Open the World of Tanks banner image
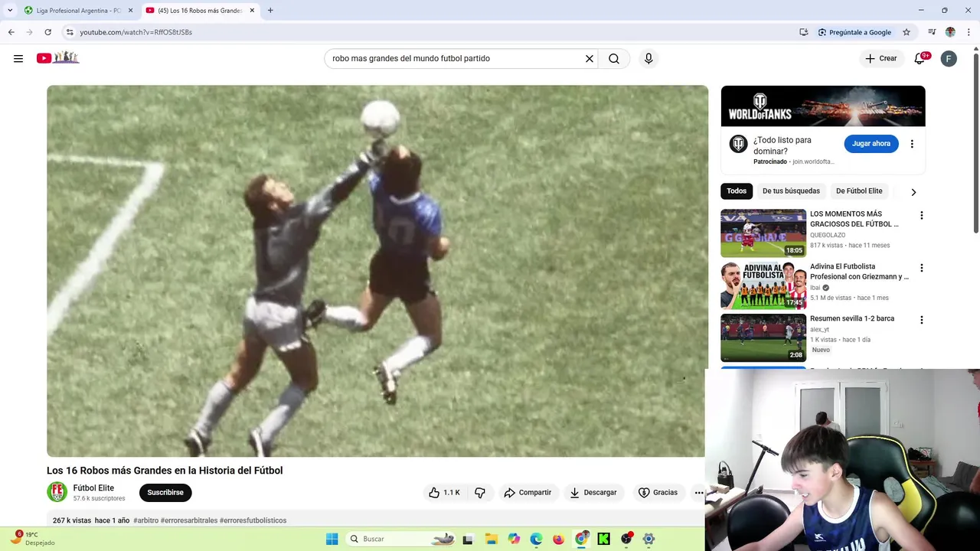This screenshot has height=551, width=980. coord(823,106)
